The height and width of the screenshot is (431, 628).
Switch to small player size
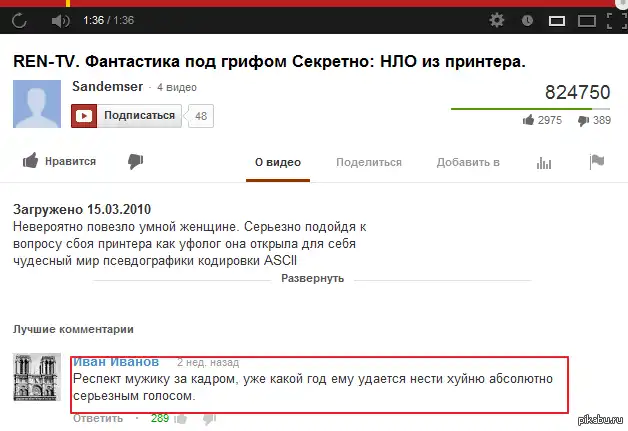tap(557, 20)
